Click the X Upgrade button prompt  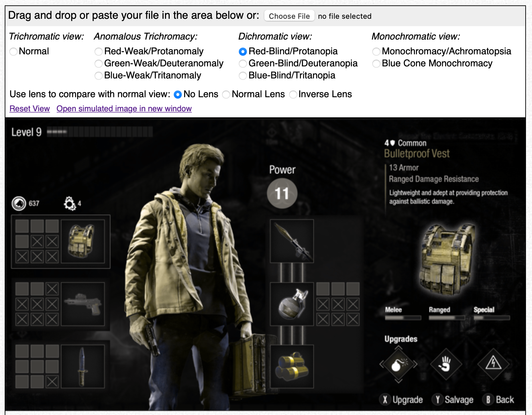click(x=402, y=399)
